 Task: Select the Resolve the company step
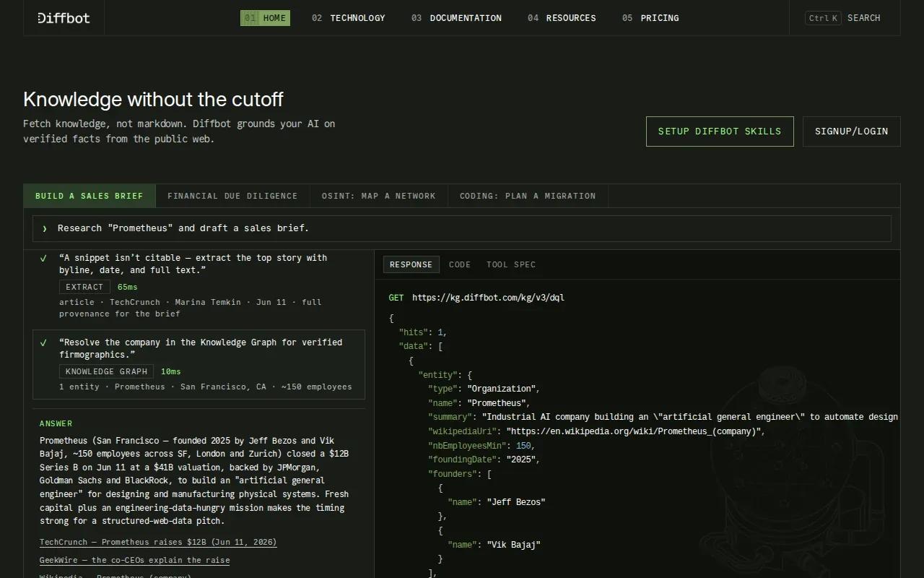(199, 365)
